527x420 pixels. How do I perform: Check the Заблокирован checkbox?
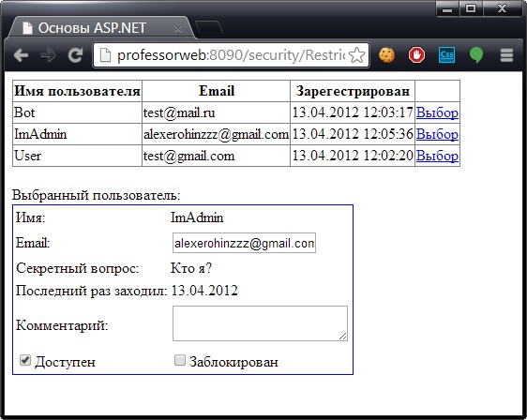[x=180, y=360]
